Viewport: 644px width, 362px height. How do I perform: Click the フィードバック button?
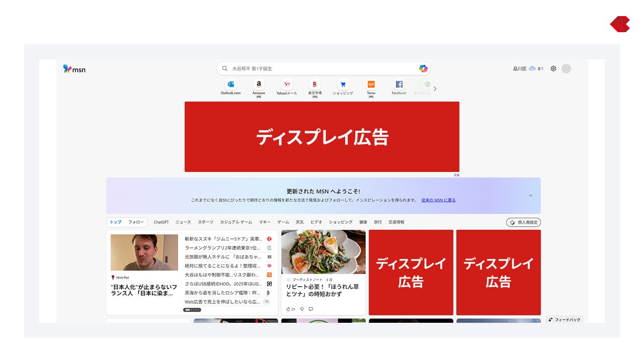(x=565, y=320)
